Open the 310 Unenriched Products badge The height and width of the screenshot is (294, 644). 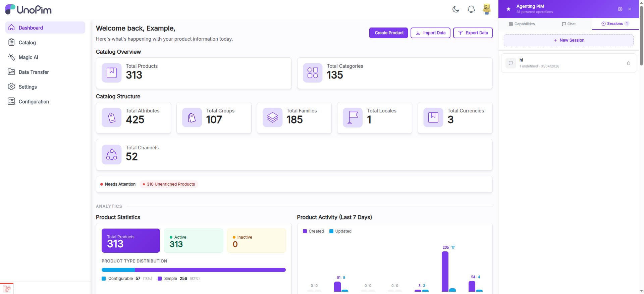(x=169, y=184)
